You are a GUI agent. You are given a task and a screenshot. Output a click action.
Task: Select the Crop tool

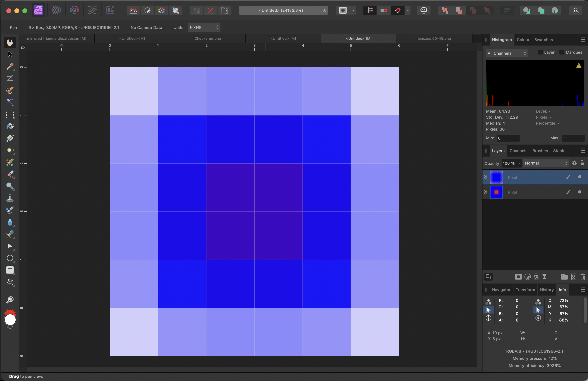(10, 78)
